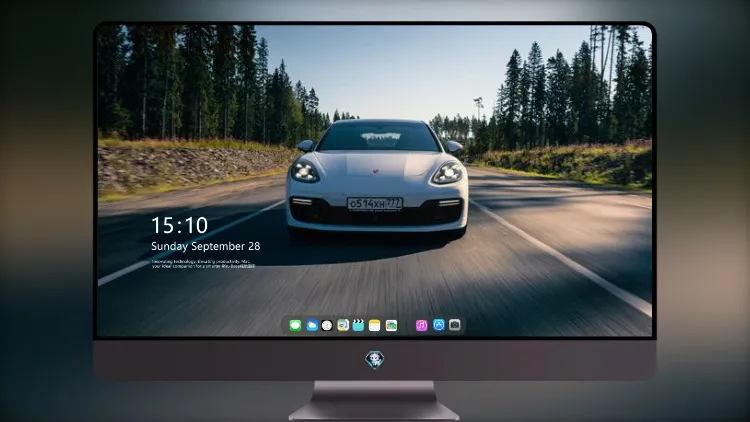Open the clapperboard video app in dock

358,325
